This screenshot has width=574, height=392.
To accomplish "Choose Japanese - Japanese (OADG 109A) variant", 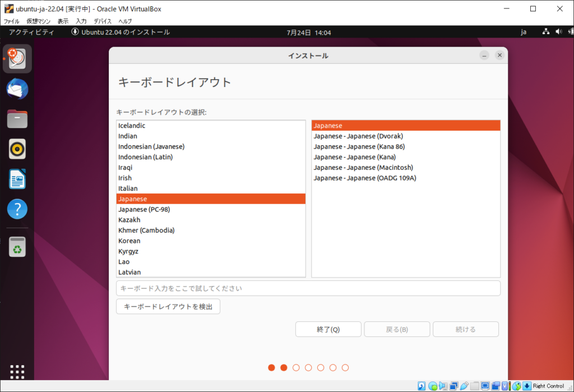I will (406, 178).
